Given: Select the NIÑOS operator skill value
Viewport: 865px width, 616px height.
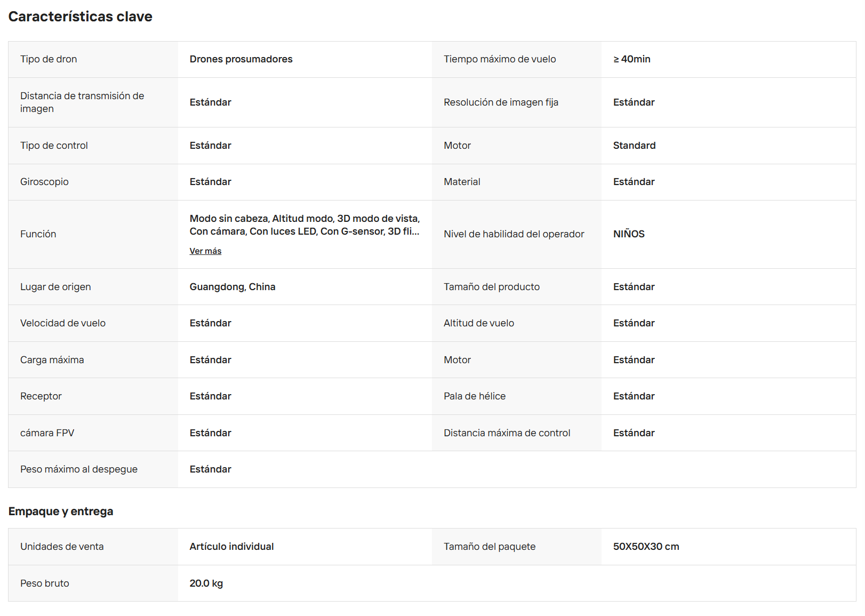Looking at the screenshot, I should [629, 234].
